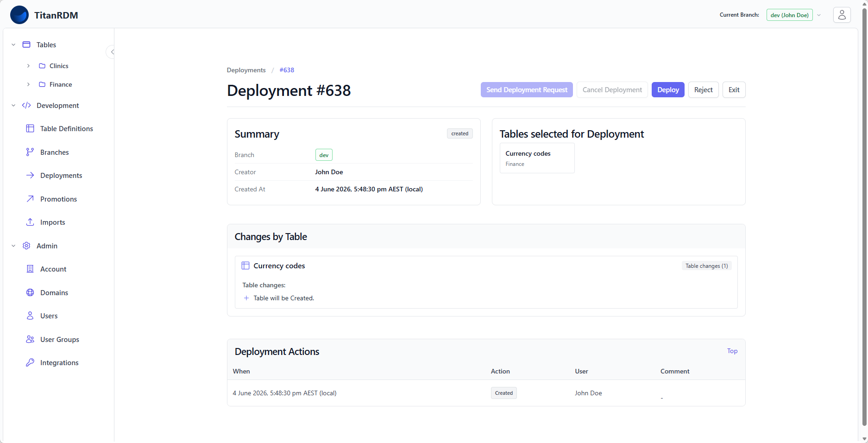868x443 pixels.
Task: Click the Account building icon
Action: point(30,269)
